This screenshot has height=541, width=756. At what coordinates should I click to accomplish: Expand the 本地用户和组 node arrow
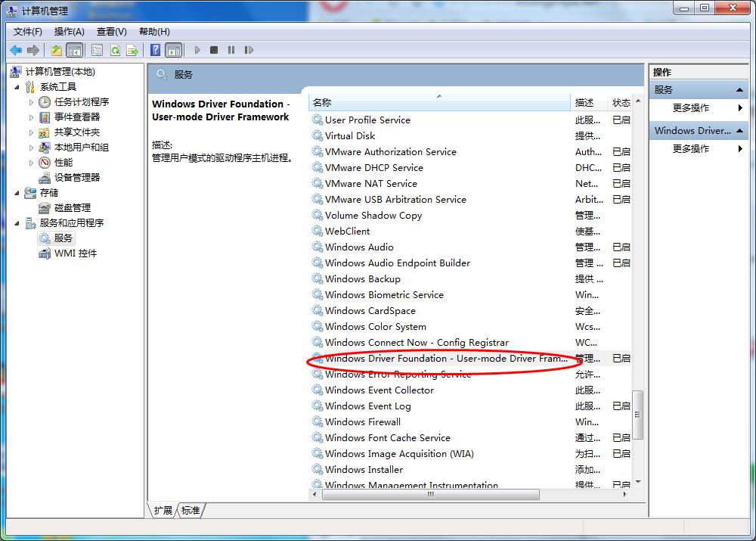31,148
